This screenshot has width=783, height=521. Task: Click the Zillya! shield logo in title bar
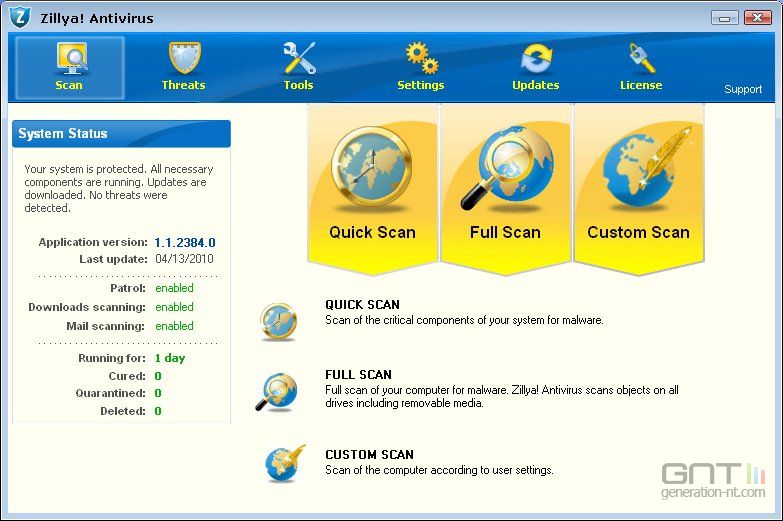(20, 17)
